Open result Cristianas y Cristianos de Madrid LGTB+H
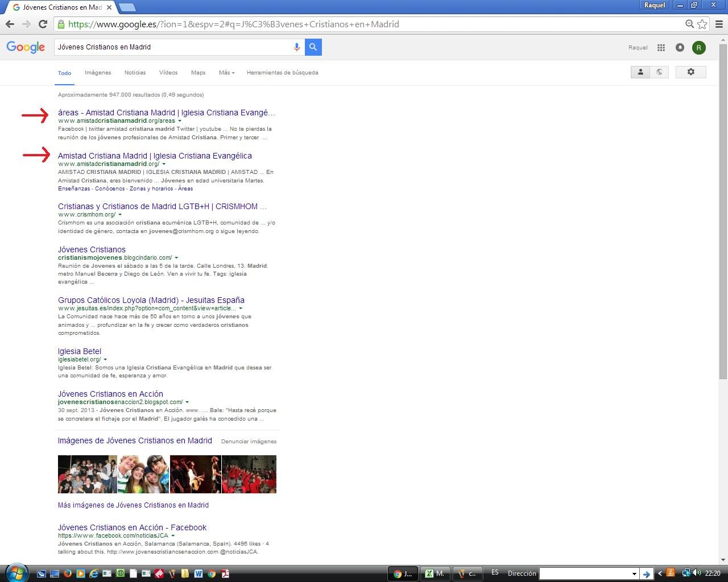Image resolution: width=728 pixels, height=582 pixels. click(162, 206)
